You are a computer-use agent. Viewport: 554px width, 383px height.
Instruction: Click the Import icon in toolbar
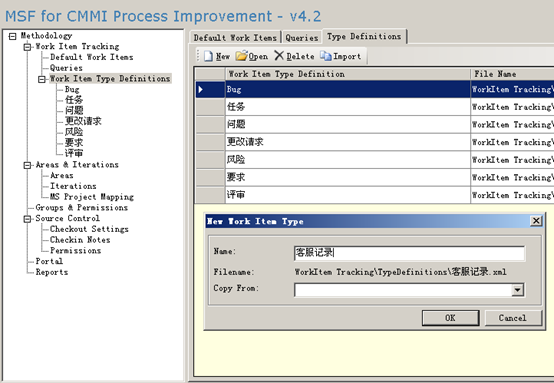click(x=326, y=56)
